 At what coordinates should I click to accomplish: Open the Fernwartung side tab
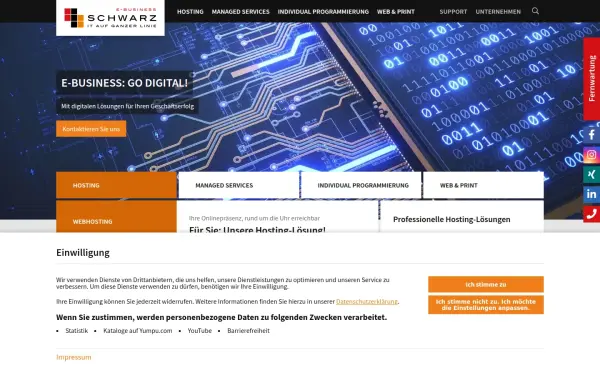[x=592, y=79]
